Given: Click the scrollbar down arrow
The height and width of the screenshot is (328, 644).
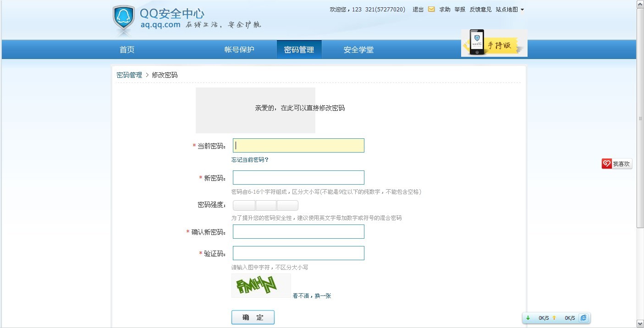Looking at the screenshot, I should click(x=640, y=324).
